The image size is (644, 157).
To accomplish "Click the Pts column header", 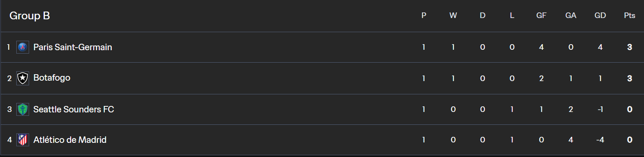I will tap(629, 15).
